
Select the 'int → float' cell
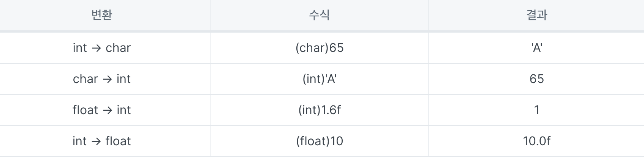click(105, 141)
